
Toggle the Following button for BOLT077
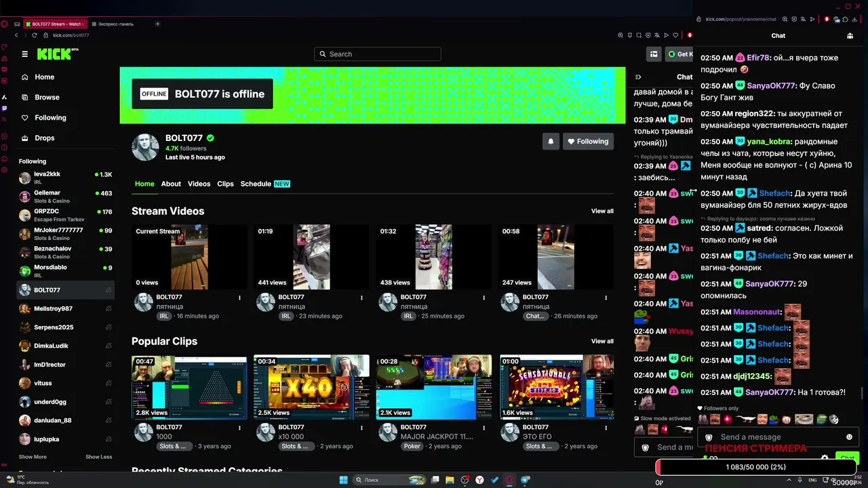pos(588,141)
